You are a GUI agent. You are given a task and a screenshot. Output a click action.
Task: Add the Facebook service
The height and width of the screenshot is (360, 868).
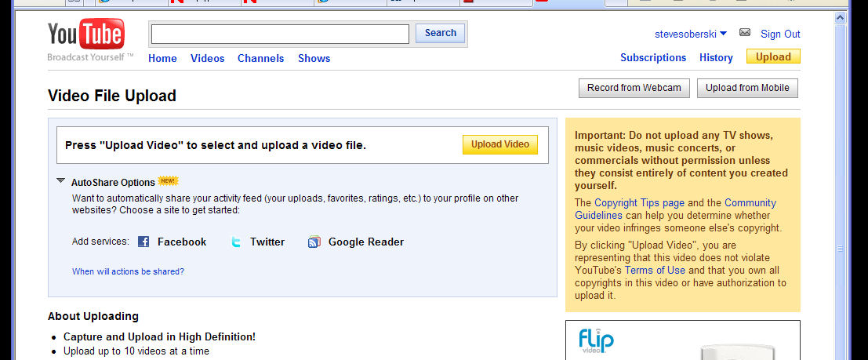tap(182, 242)
